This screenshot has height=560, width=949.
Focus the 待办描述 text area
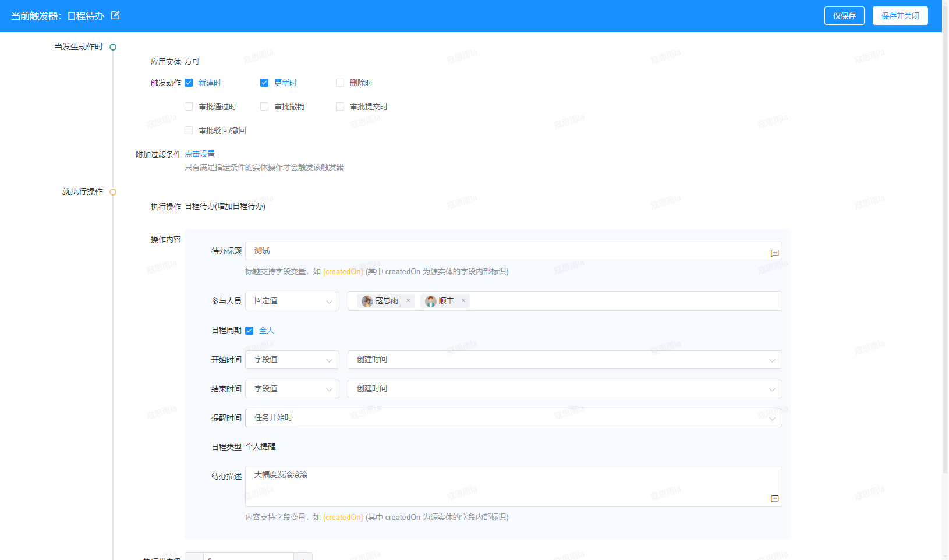point(514,486)
